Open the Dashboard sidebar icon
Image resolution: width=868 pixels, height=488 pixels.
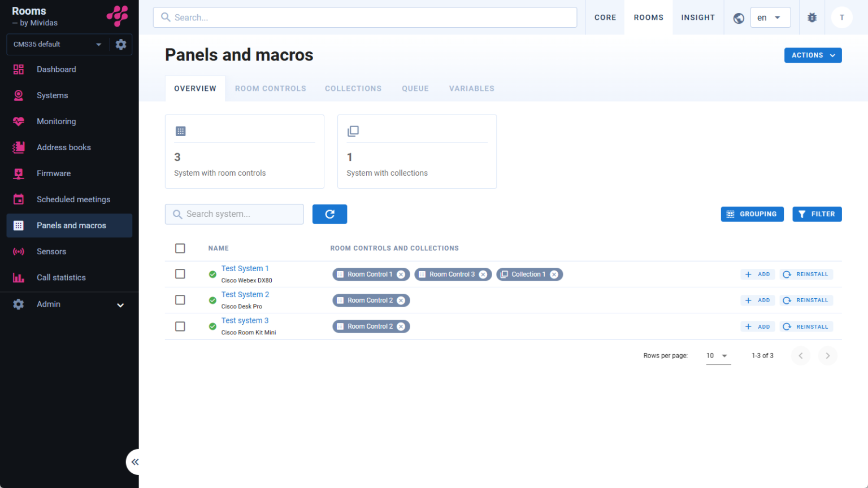(x=19, y=69)
